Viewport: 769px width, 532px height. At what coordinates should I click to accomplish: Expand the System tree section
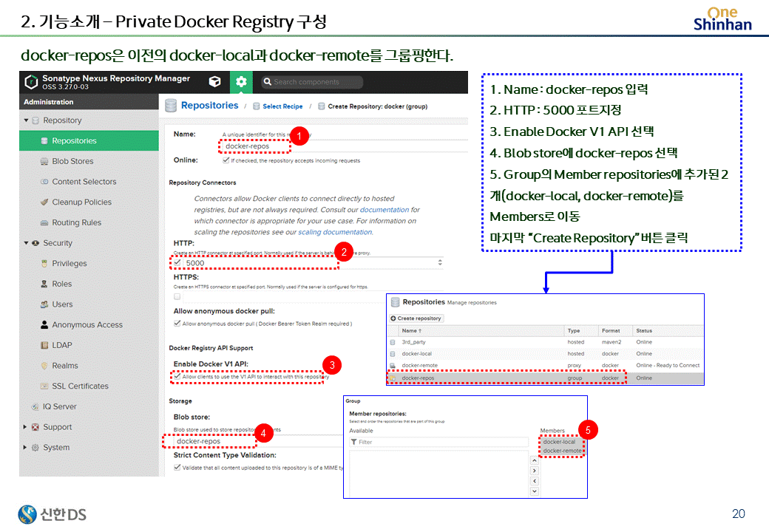pyautogui.click(x=25, y=448)
